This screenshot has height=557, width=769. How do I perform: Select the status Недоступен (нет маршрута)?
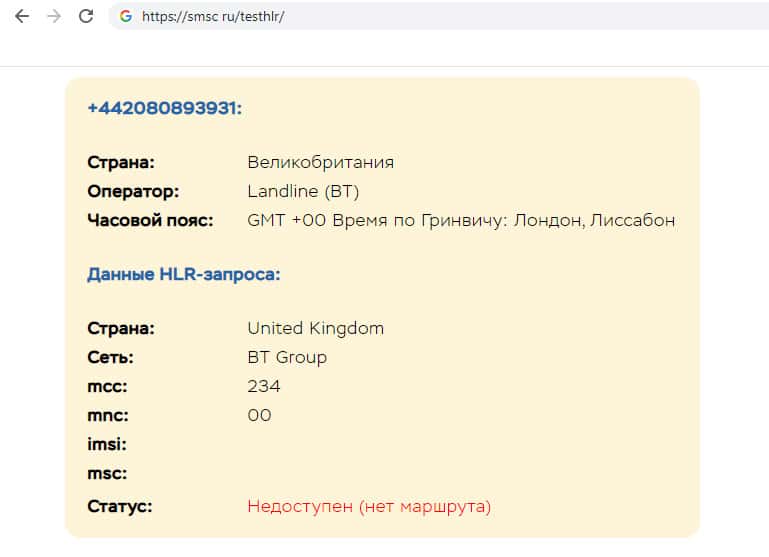click(369, 506)
